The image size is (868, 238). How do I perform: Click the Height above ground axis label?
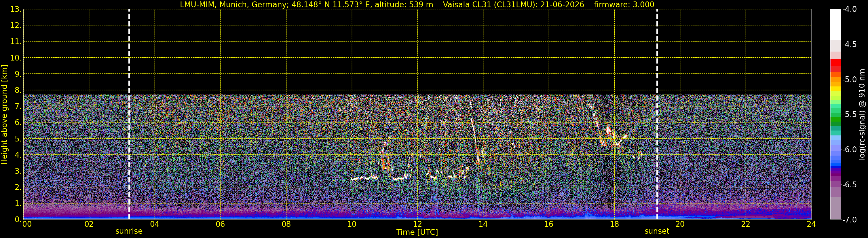(x=4, y=114)
